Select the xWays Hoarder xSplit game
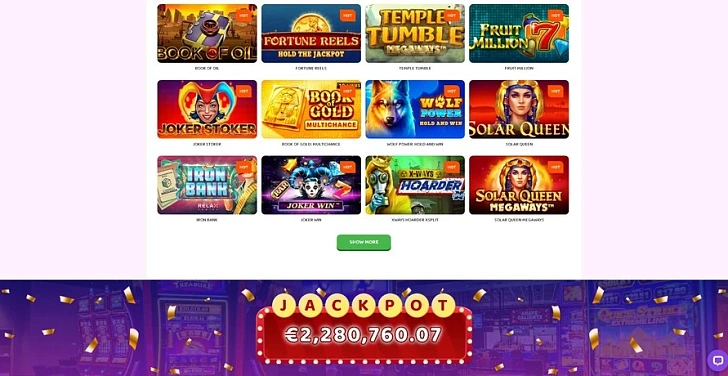728x376 pixels. point(415,185)
